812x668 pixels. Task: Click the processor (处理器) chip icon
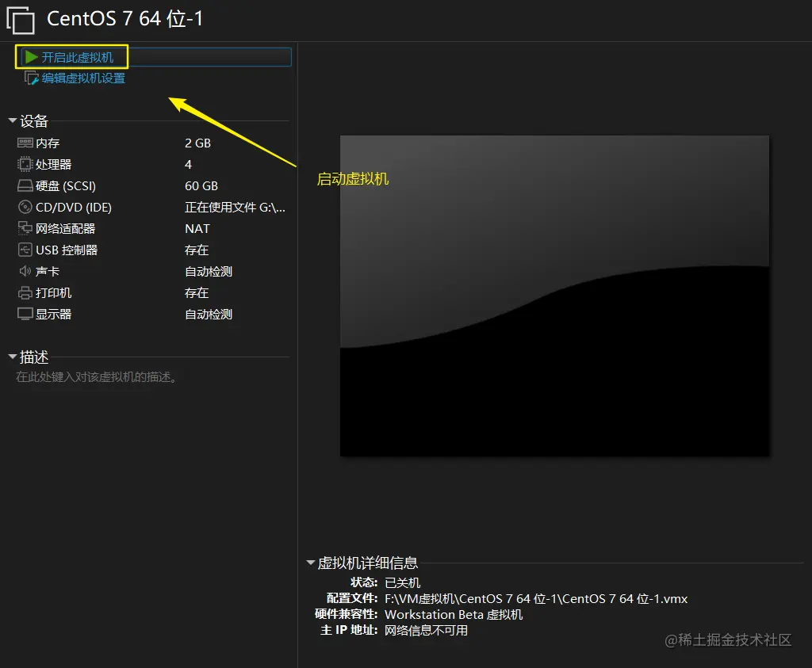[25, 164]
